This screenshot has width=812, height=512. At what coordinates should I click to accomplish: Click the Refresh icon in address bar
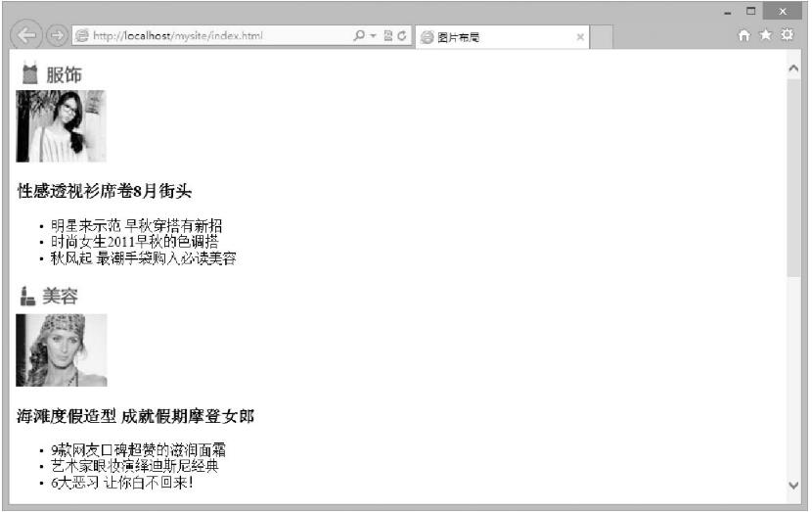point(401,36)
